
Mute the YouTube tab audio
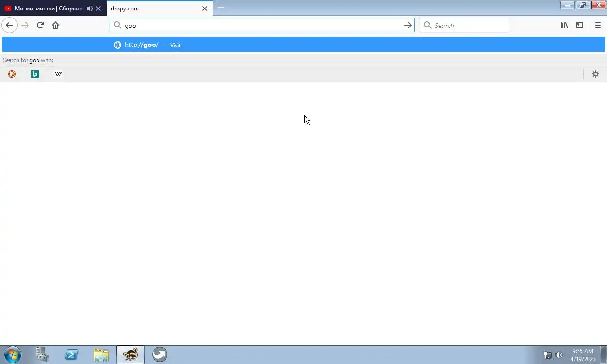[x=90, y=9]
